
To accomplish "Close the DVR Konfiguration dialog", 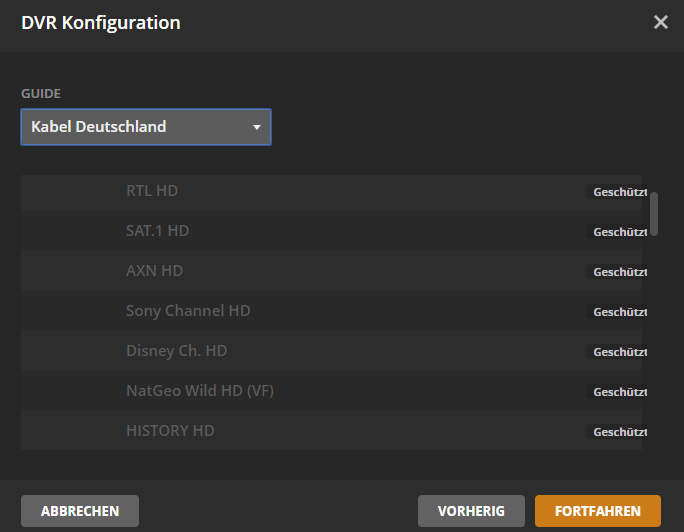I will click(660, 22).
